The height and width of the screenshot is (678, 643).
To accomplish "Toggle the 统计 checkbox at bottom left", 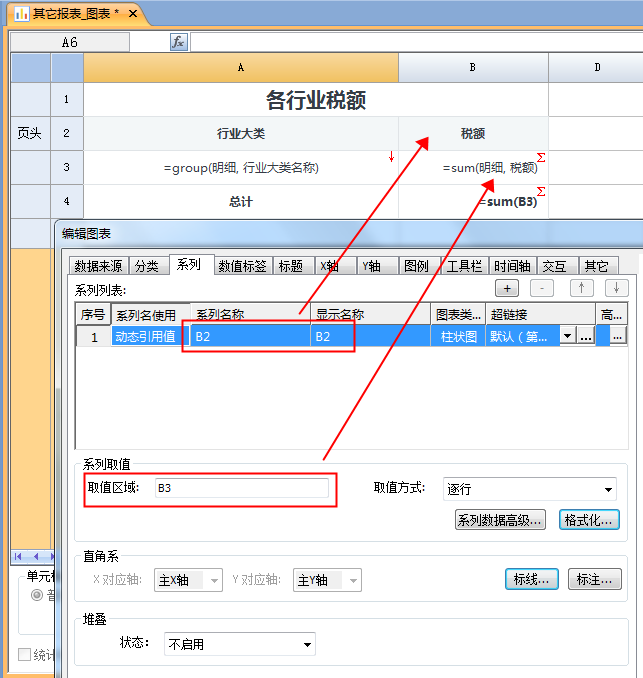I will click(x=25, y=655).
